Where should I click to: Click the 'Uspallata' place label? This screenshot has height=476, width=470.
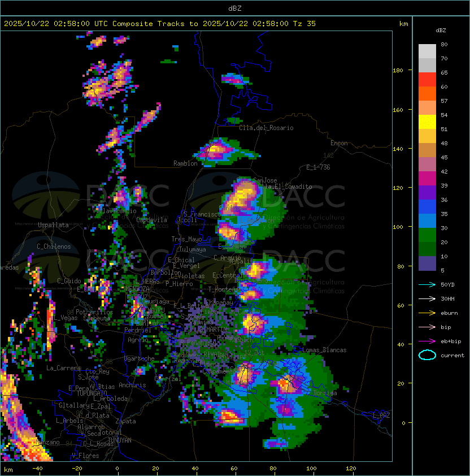tap(53, 225)
